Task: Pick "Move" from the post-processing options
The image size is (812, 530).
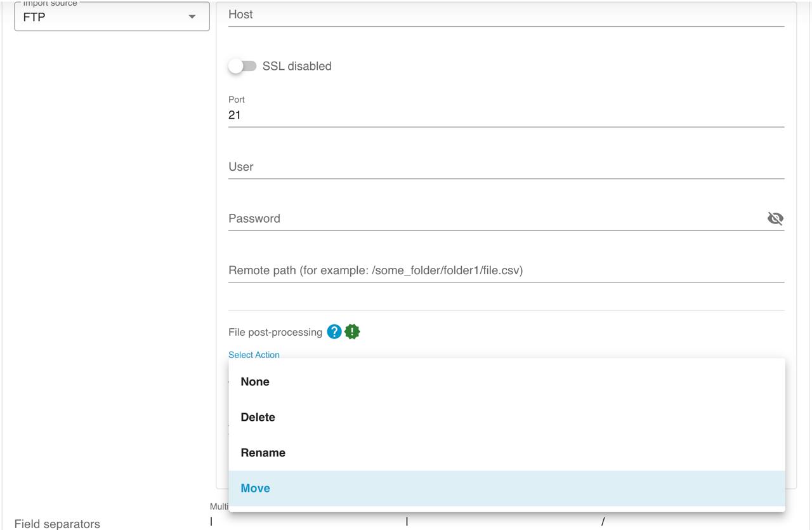Action: (x=255, y=488)
